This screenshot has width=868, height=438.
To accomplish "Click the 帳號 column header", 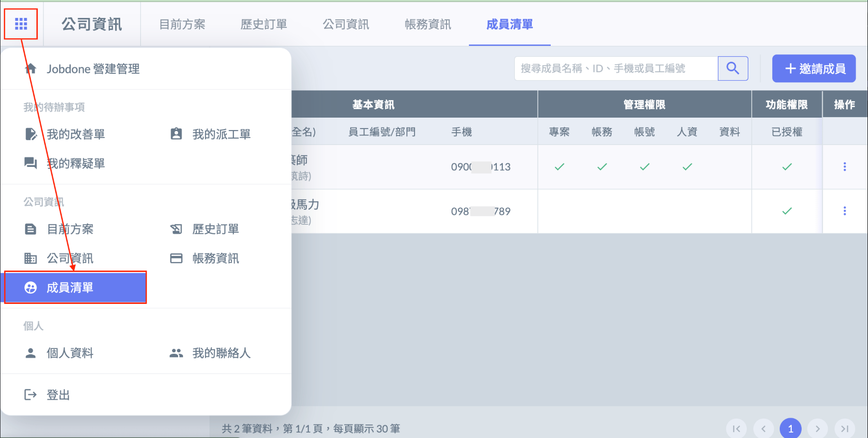I will 645,132.
